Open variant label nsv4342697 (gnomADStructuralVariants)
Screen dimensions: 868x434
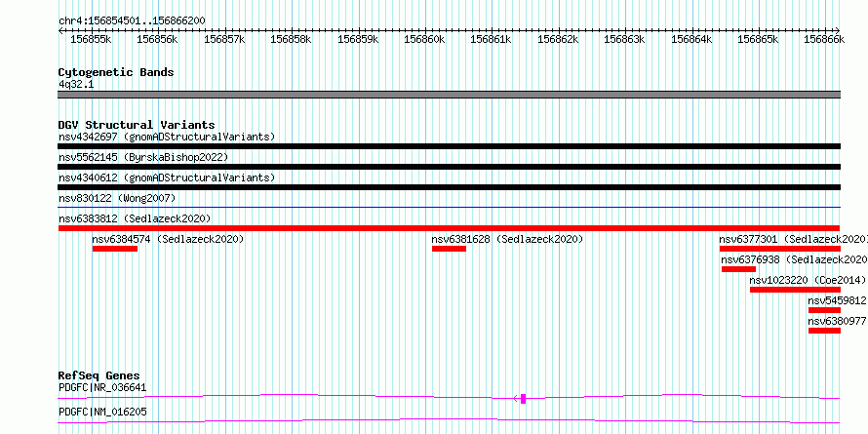pyautogui.click(x=167, y=137)
